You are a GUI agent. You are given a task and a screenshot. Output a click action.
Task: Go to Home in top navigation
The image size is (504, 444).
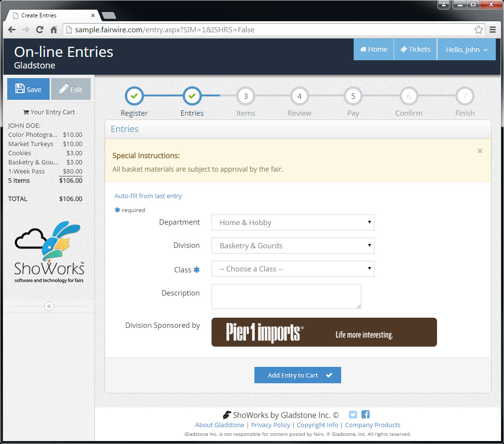pos(373,50)
